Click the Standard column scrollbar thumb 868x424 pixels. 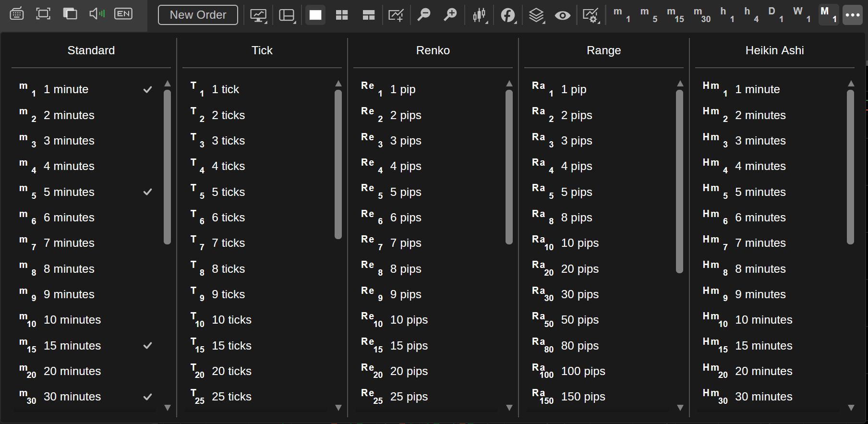[167, 167]
